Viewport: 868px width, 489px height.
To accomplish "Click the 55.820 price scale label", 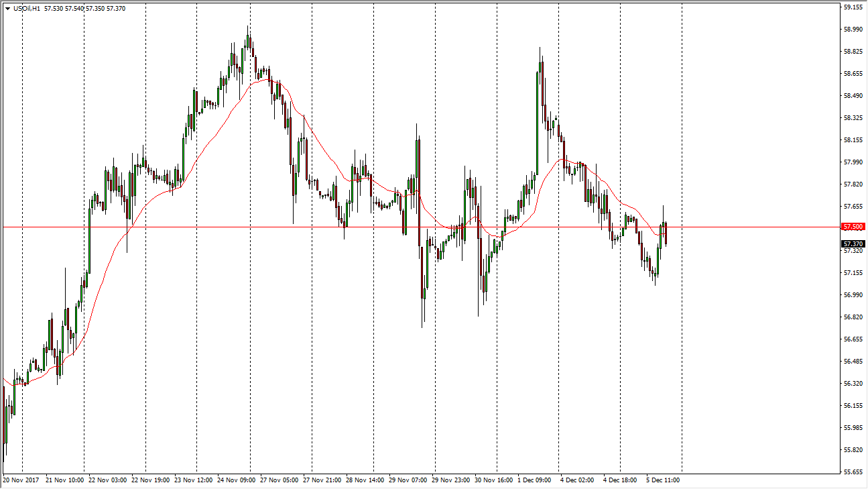I will tap(853, 450).
